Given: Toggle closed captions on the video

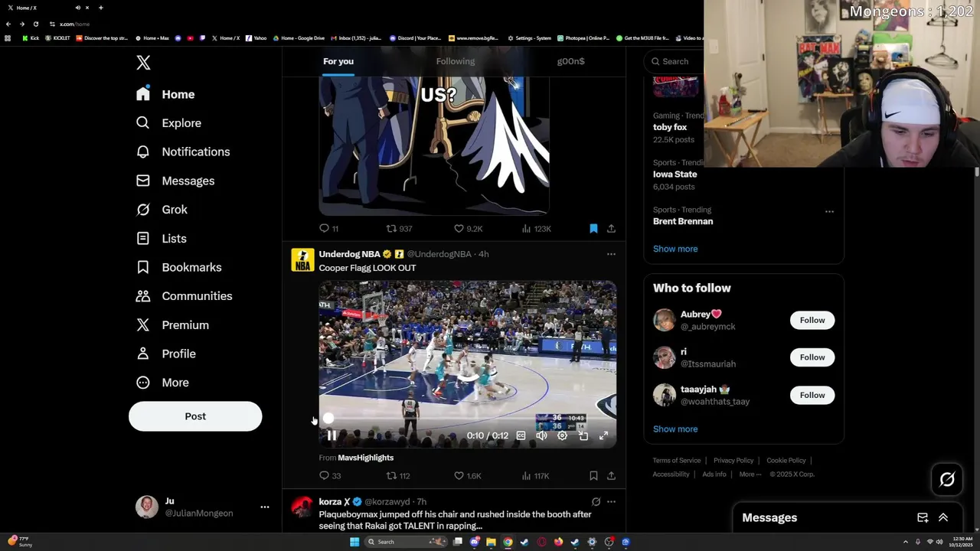Looking at the screenshot, I should [x=521, y=435].
